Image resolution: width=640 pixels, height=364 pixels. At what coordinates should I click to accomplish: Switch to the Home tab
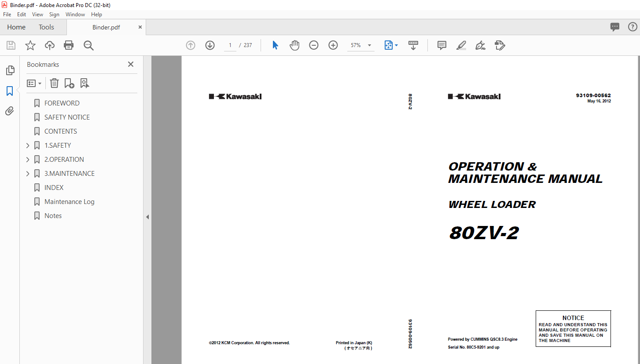pyautogui.click(x=16, y=27)
